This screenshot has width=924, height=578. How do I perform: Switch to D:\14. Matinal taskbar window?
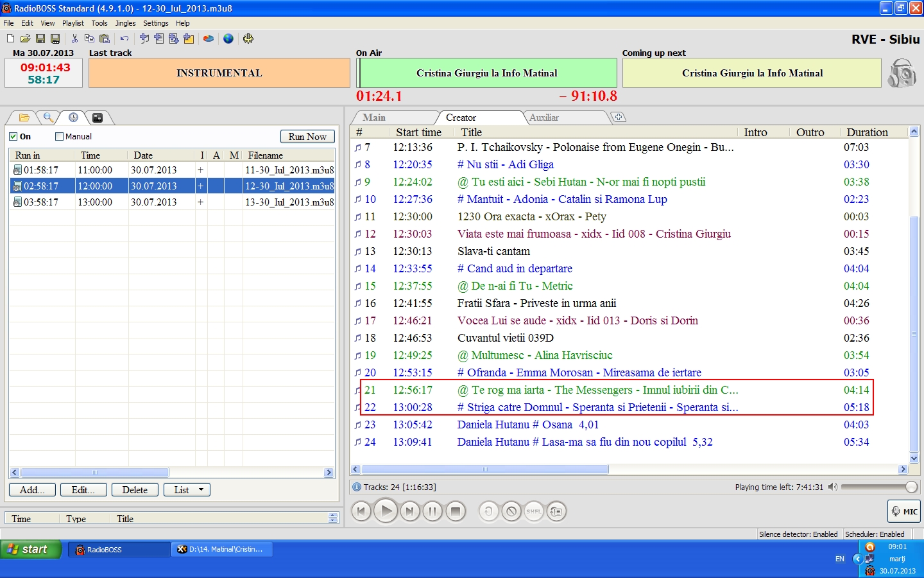pos(222,549)
